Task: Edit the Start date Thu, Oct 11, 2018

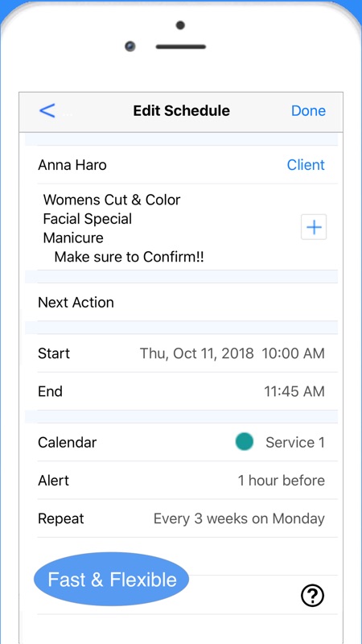Action: (x=196, y=353)
